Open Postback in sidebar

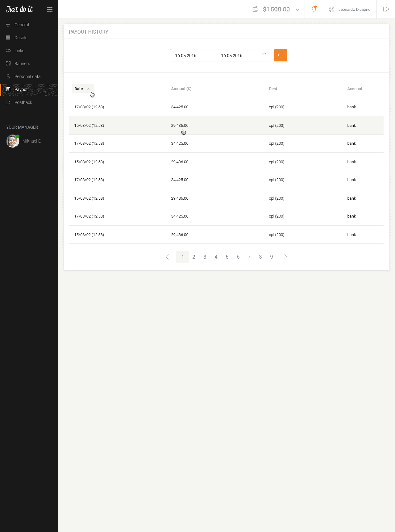23,102
